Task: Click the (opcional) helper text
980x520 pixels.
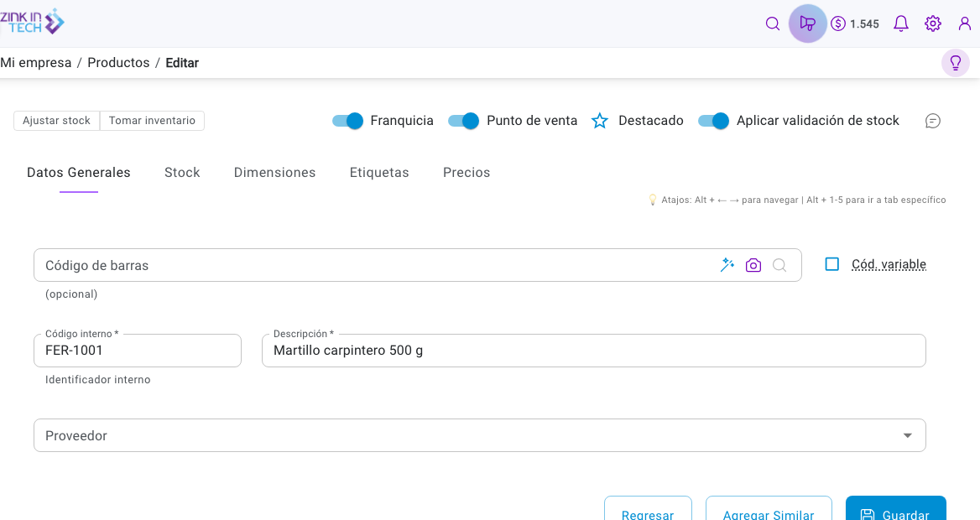Action: point(71,294)
